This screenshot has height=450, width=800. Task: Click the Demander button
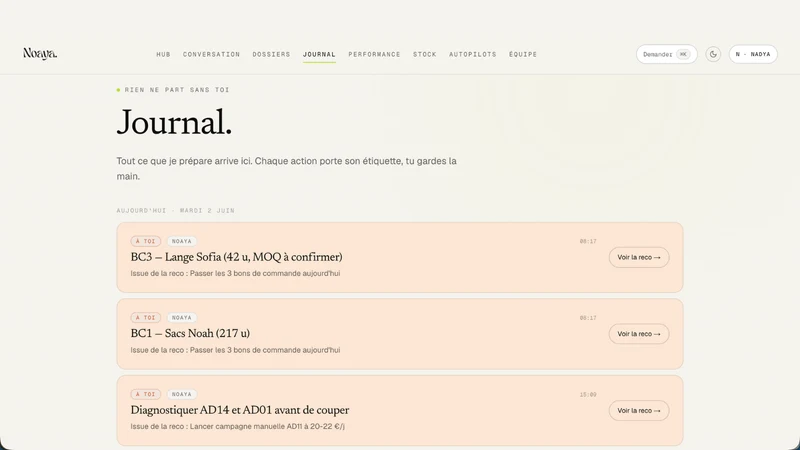[666, 54]
